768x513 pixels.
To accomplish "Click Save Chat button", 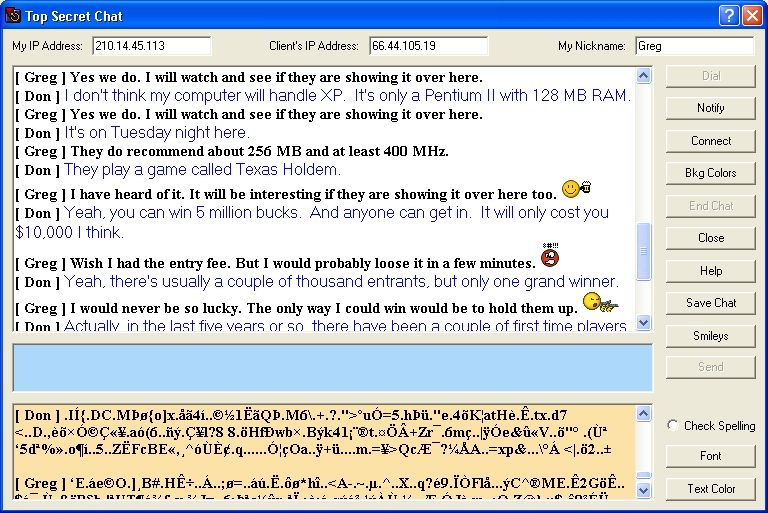I will (x=710, y=303).
